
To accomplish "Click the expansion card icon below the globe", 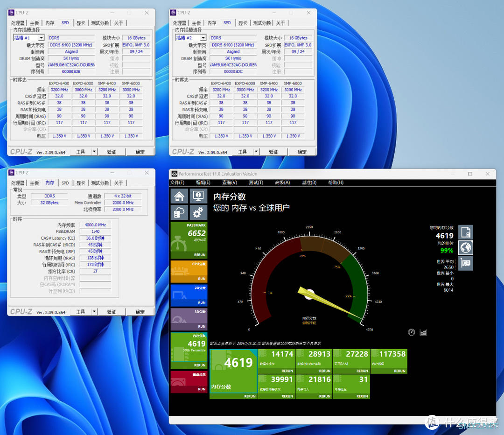I will click(465, 263).
